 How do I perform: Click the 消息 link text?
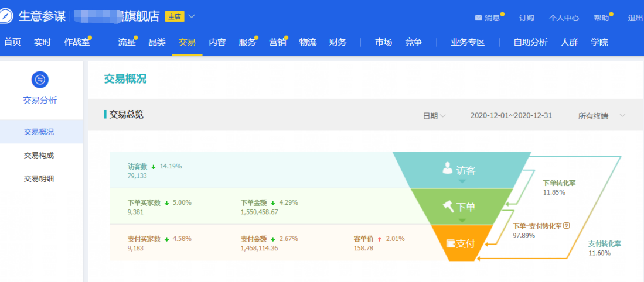point(492,18)
